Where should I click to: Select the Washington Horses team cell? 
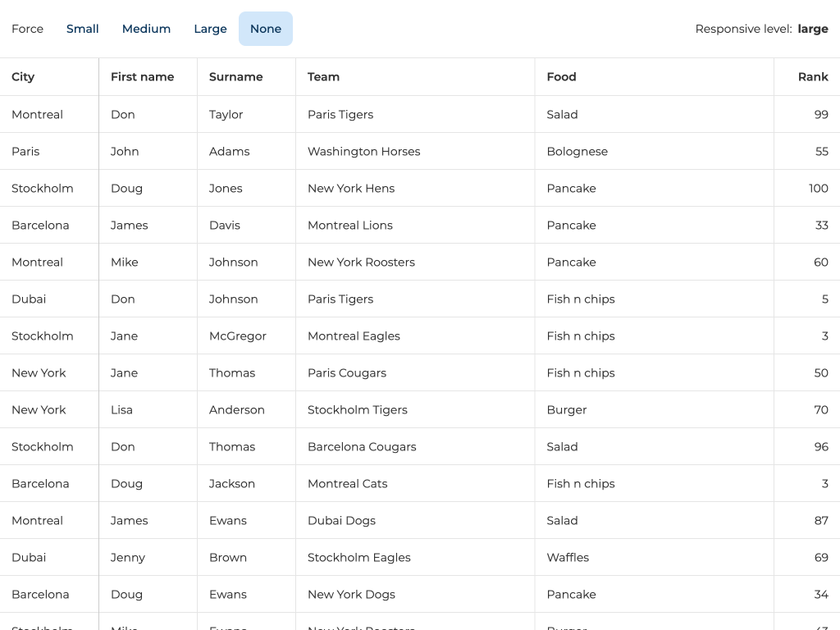363,152
